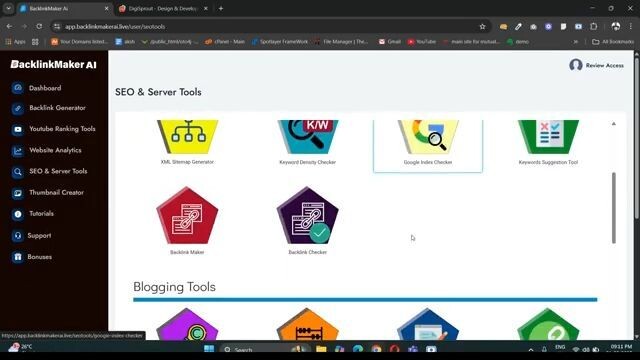Open the blue document Blogging Tools icon
Image resolution: width=640 pixels, height=360 pixels.
click(428, 324)
